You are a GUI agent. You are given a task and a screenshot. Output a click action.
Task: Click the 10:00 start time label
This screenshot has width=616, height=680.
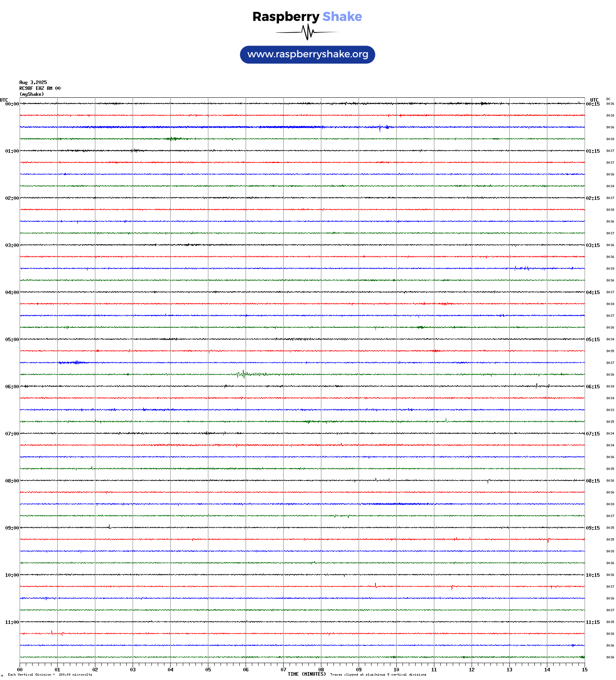click(12, 575)
